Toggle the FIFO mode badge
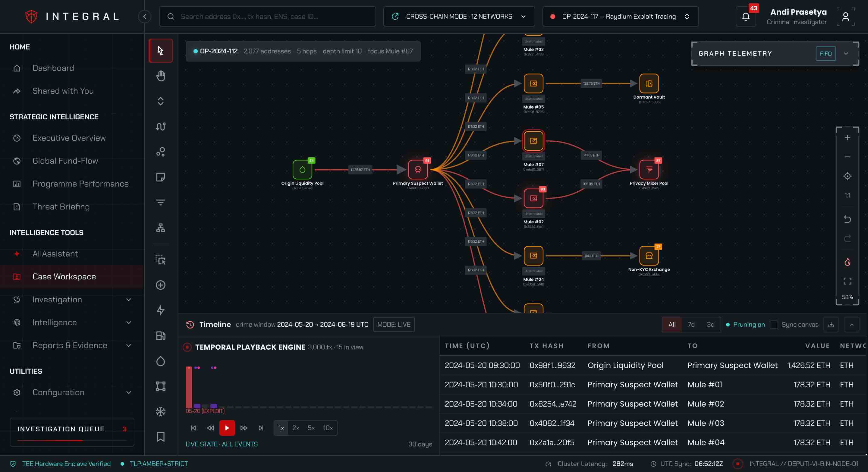Screen dimensions: 868x472 pyautogui.click(x=826, y=54)
